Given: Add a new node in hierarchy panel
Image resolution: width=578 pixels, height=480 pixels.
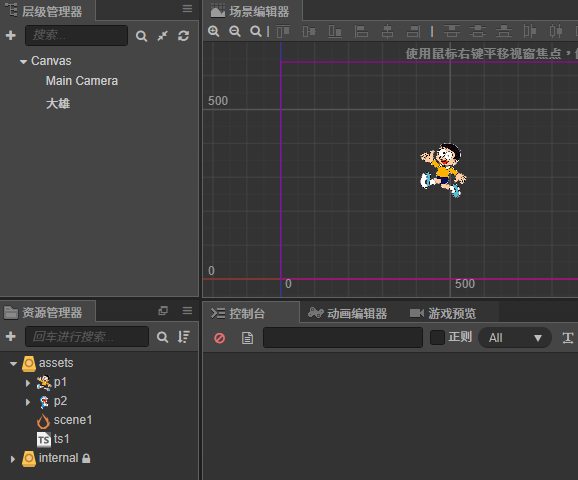Looking at the screenshot, I should click(x=11, y=35).
